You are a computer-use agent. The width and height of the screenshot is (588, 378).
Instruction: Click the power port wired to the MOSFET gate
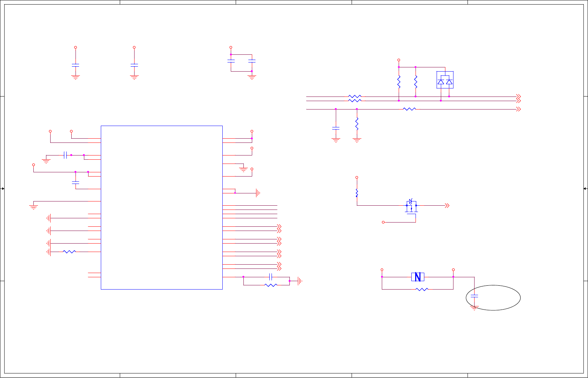[383, 222]
